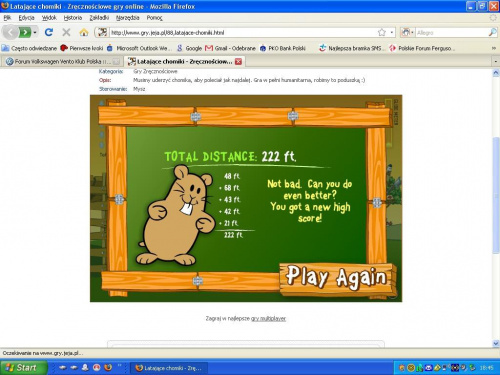
Task: Open Najlepsza bramka SMS bookmark
Action: pos(351,48)
